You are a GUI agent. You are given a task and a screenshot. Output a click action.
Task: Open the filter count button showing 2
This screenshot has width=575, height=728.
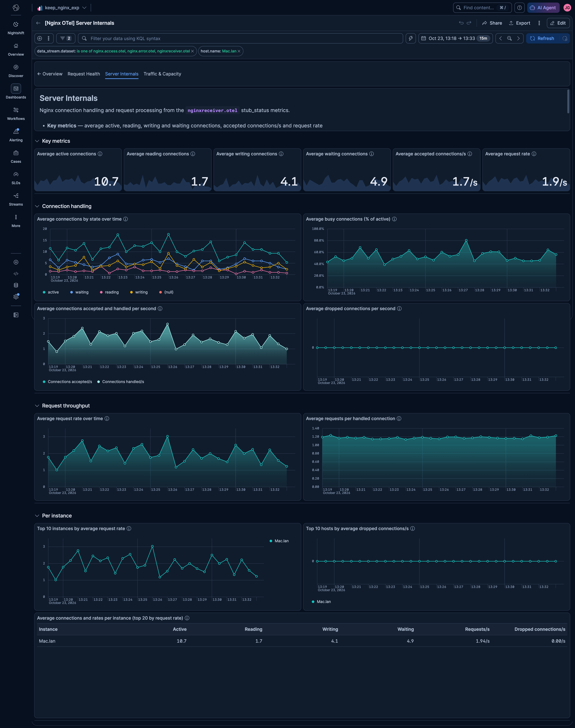click(x=66, y=38)
